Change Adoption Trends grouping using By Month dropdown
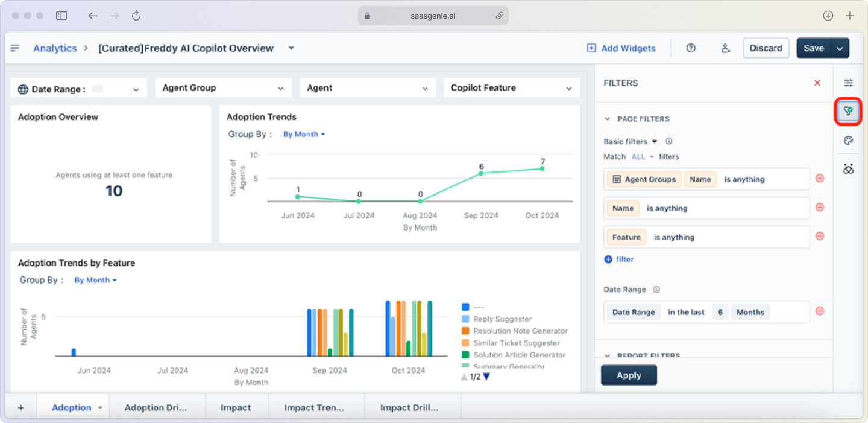 [303, 134]
